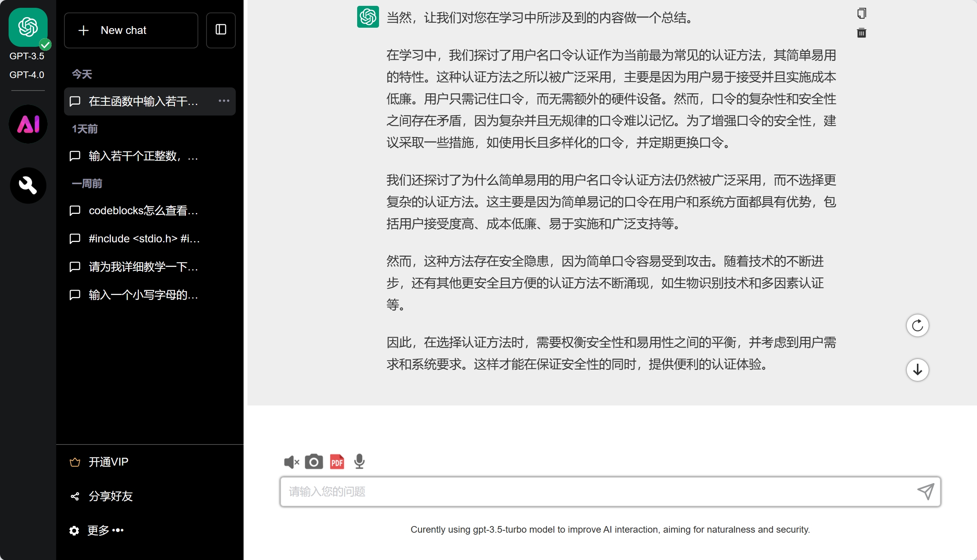Start a New chat
This screenshot has height=560, width=977.
(131, 30)
